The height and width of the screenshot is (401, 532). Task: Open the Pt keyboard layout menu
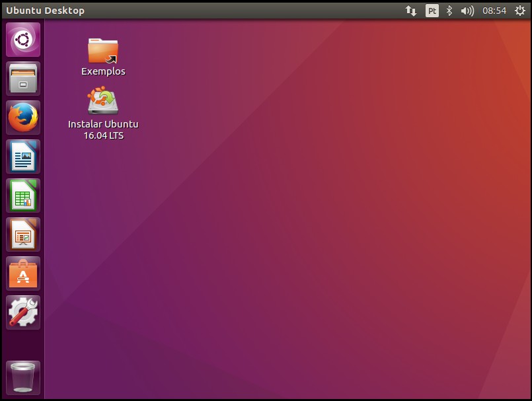pos(431,11)
